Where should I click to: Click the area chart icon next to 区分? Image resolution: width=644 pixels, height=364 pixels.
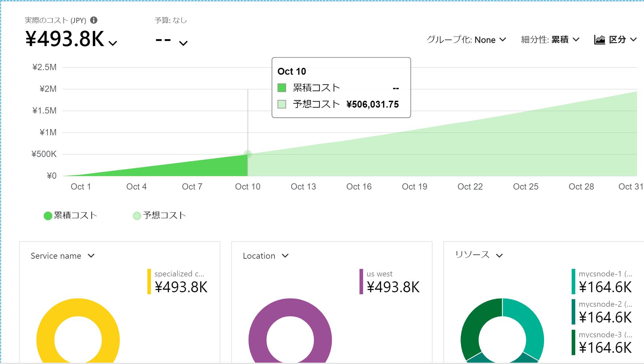click(x=600, y=39)
